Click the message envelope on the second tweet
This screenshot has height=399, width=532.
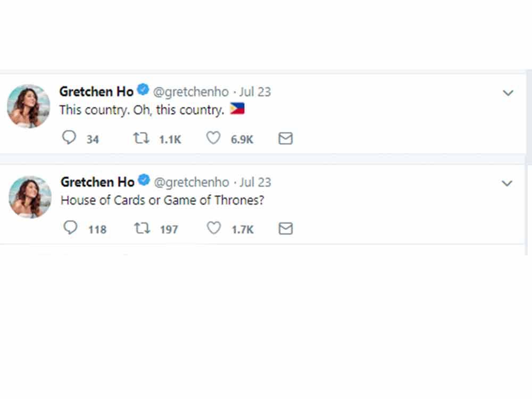click(285, 229)
